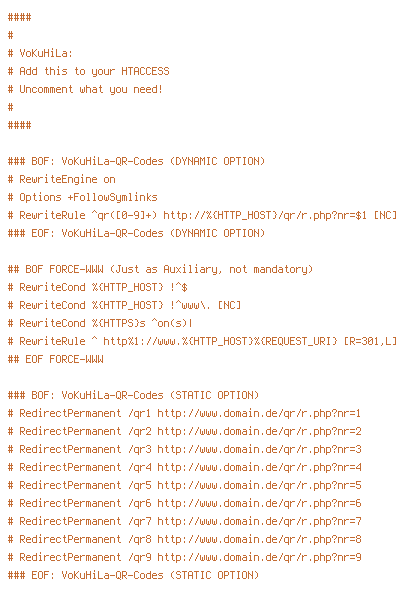
Task: Click the 'EOF FORCE-WWW' line
Action: pyautogui.click(x=56, y=359)
